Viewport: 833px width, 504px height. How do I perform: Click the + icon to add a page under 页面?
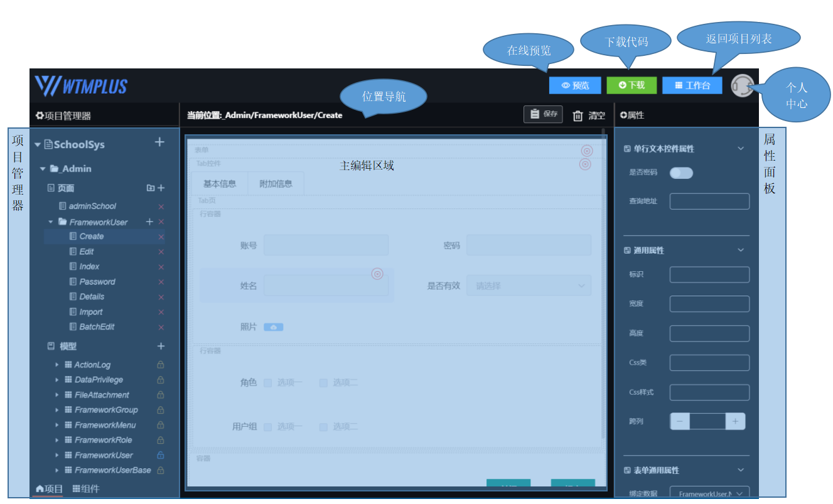(162, 188)
